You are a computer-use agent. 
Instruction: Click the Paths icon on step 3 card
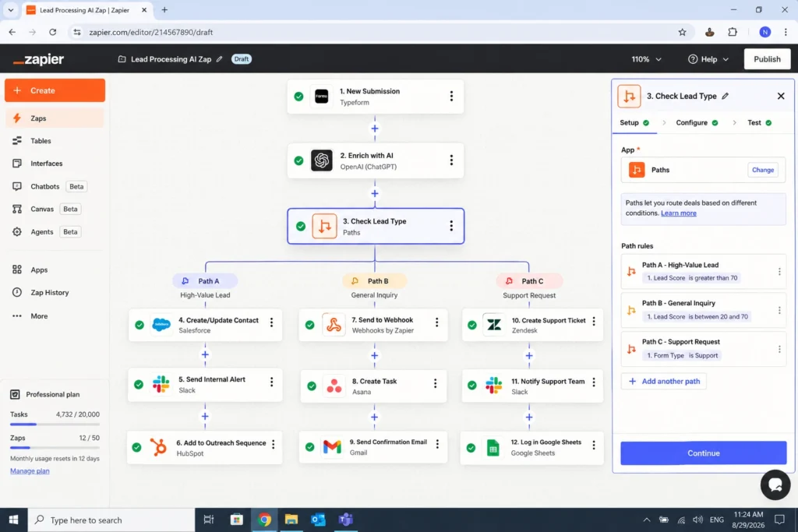[x=325, y=227]
